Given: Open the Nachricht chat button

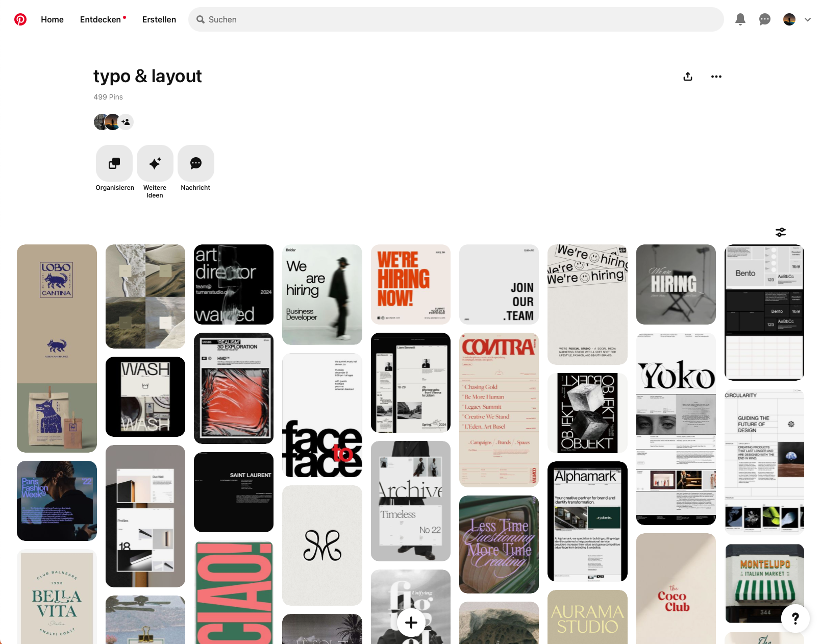Looking at the screenshot, I should [196, 163].
